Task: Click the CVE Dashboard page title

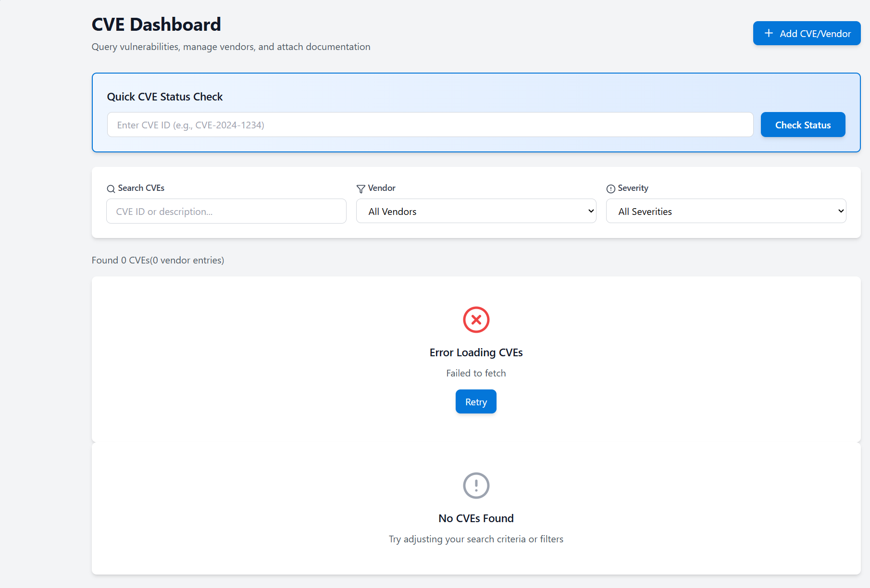Action: point(156,25)
